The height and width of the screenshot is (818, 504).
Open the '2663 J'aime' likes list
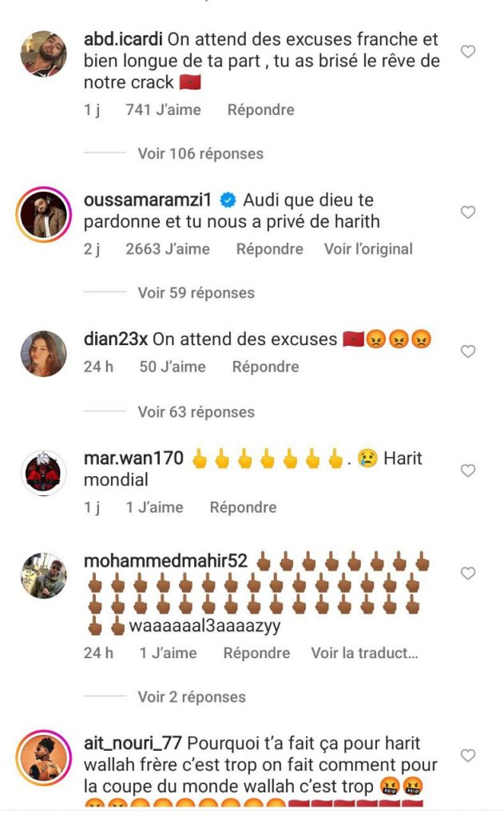point(168,249)
